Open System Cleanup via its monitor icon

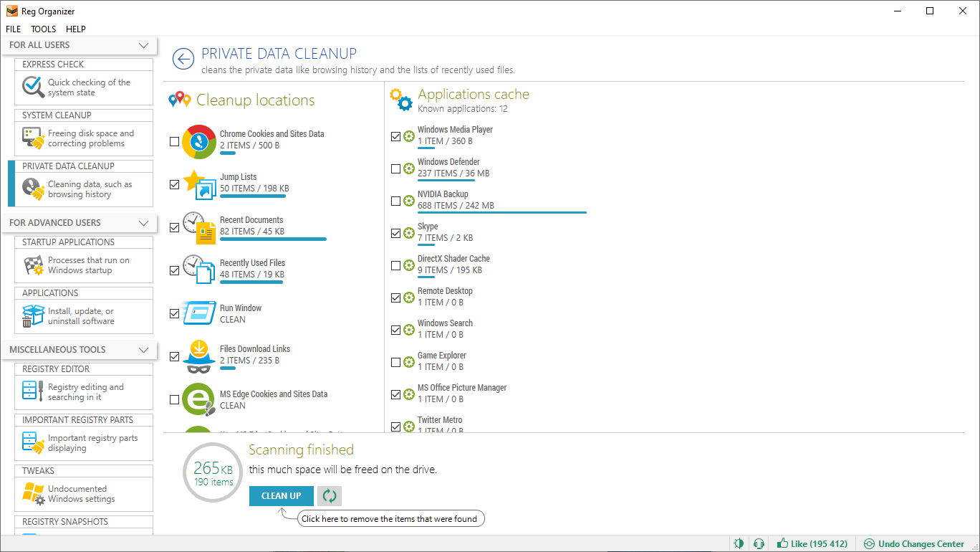coord(32,138)
